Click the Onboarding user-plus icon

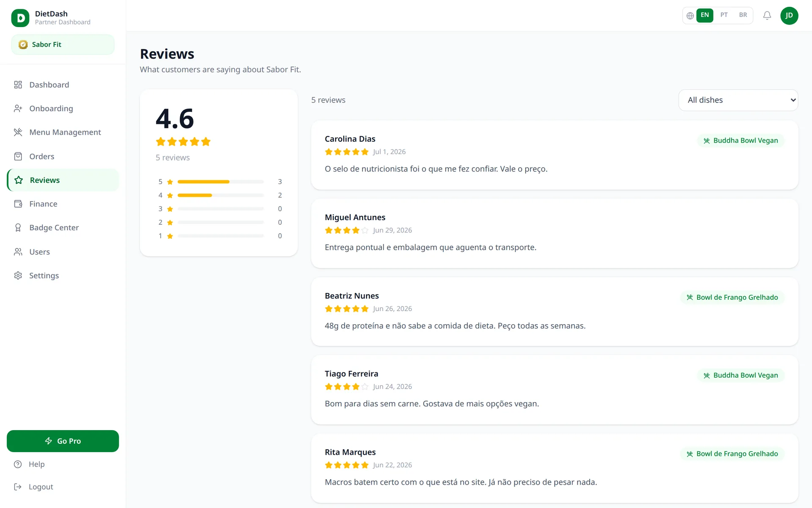point(18,108)
